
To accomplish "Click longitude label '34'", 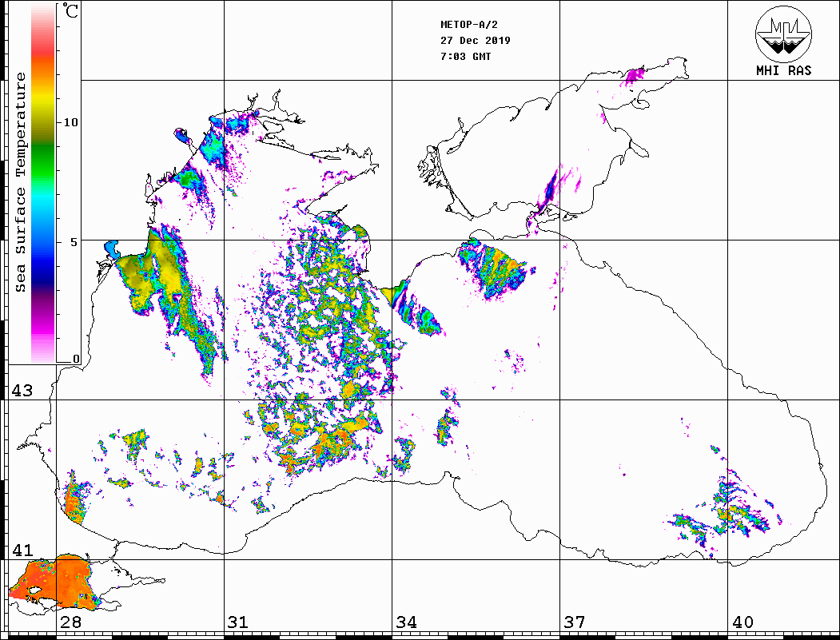I will coord(406,622).
